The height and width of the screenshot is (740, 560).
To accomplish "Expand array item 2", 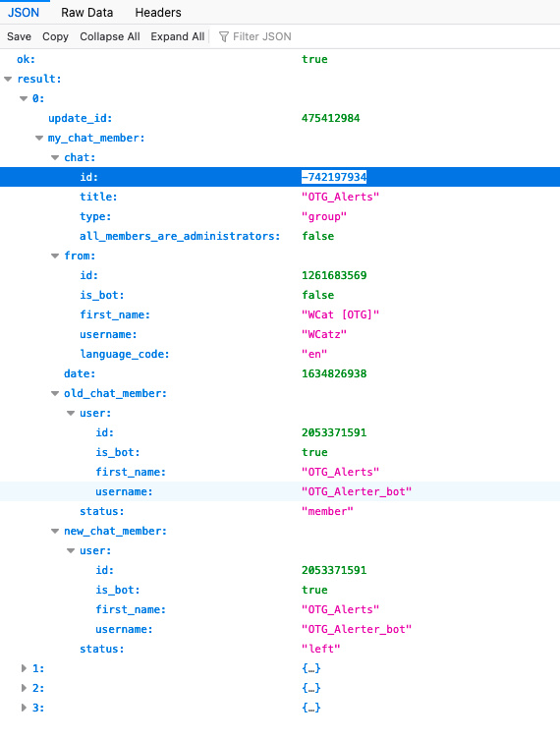I will click(24, 688).
